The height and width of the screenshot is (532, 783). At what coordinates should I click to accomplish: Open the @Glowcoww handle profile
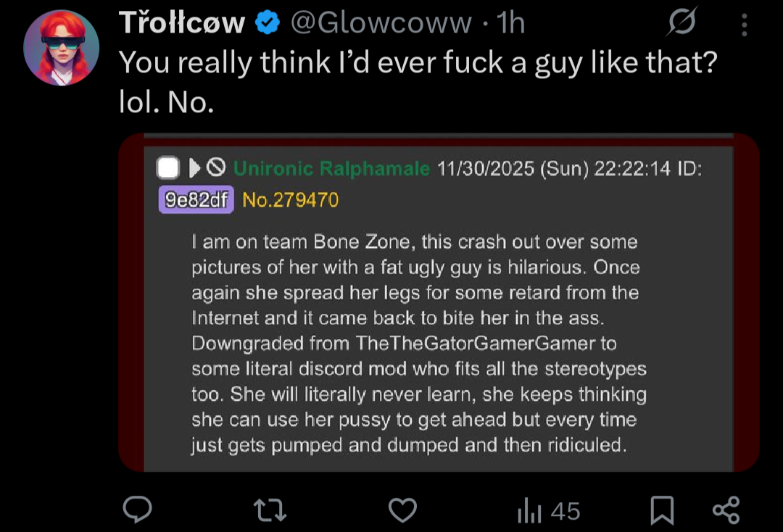[x=381, y=24]
